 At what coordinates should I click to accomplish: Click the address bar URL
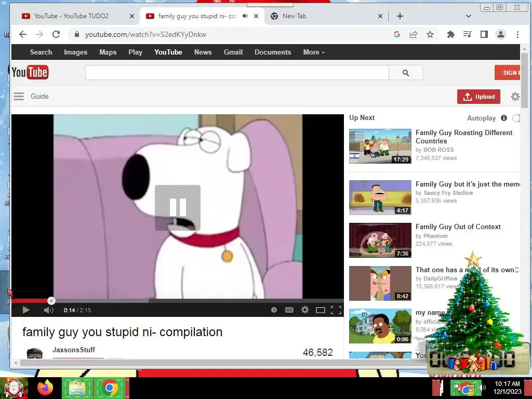point(145,34)
